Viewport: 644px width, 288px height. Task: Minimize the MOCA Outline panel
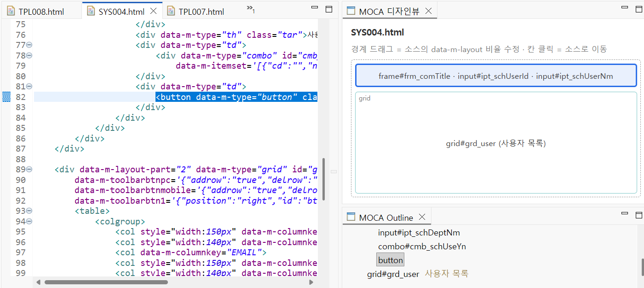(625, 213)
